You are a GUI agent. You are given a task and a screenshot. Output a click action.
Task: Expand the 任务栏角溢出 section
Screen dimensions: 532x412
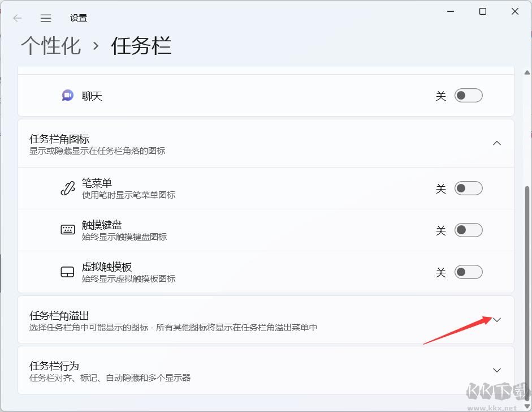497,320
